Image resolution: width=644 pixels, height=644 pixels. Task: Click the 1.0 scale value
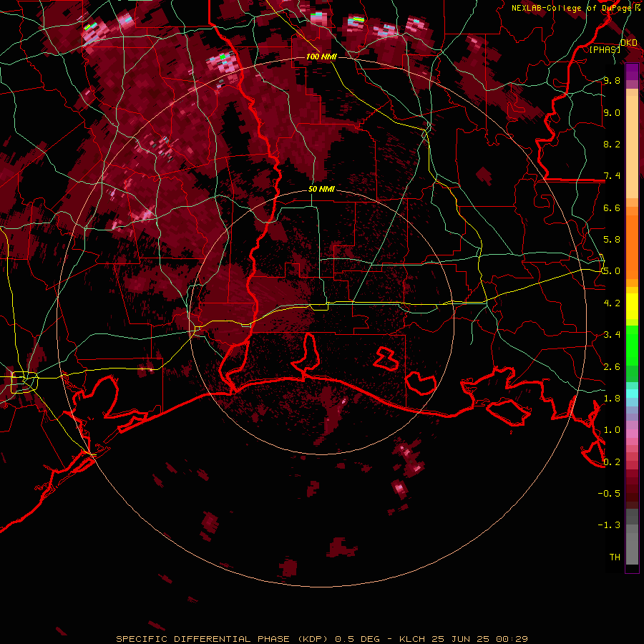[612, 430]
